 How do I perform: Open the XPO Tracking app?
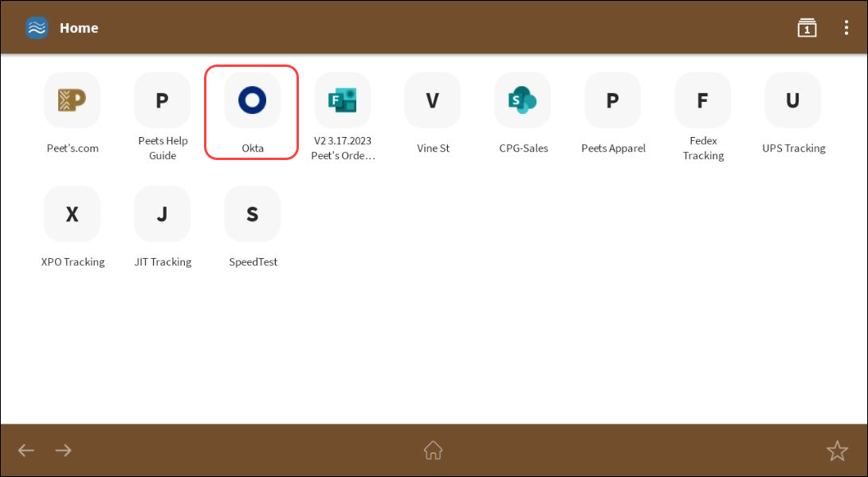[x=72, y=213]
